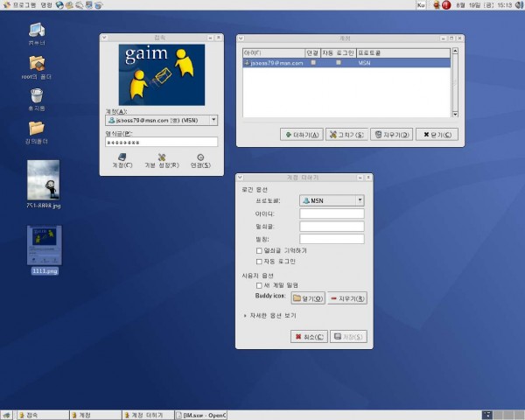The height and width of the screenshot is (420, 525).
Task: Enable the Auto-login checkbox in Add Account
Action: [259, 262]
